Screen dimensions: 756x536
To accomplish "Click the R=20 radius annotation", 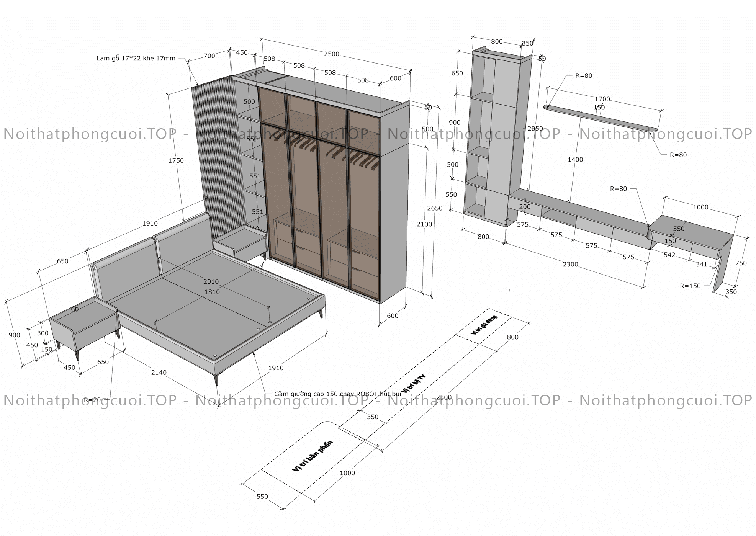I will click(92, 400).
